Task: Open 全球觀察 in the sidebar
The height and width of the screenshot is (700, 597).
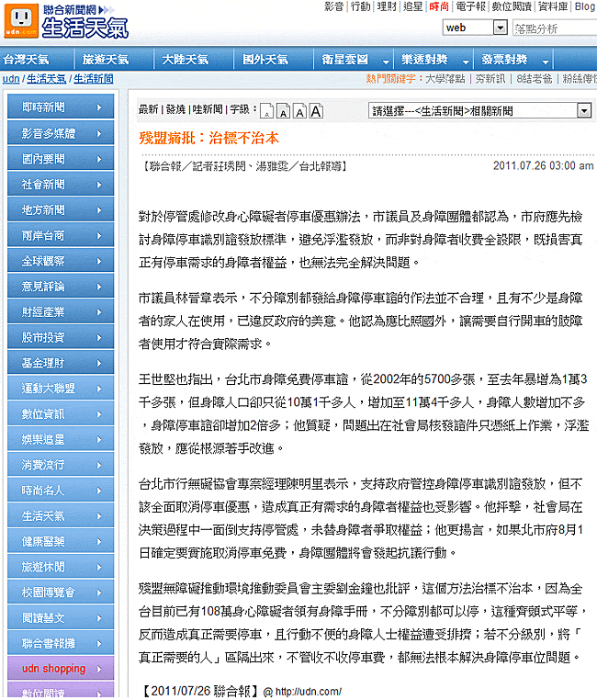Action: pos(61,260)
